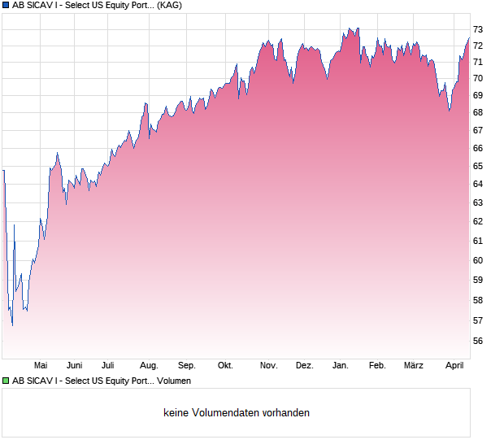The image size is (504, 444).
Task: Click the 62 price axis value
Action: tap(478, 221)
